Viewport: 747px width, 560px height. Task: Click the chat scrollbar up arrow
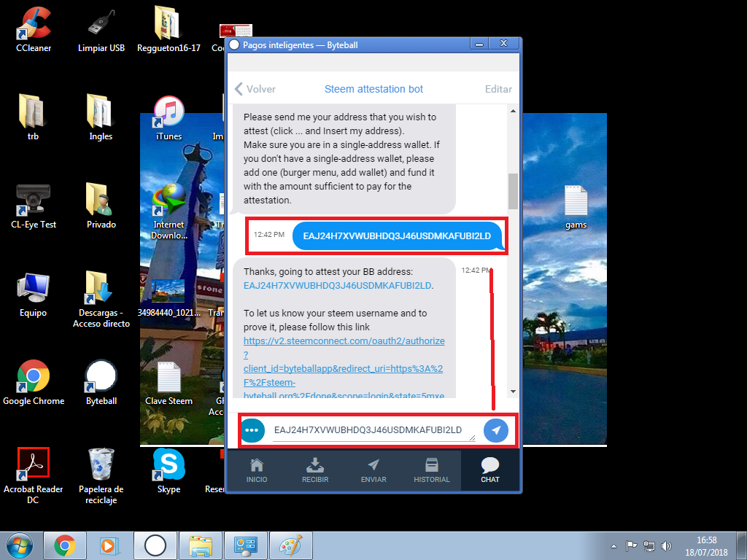(513, 111)
